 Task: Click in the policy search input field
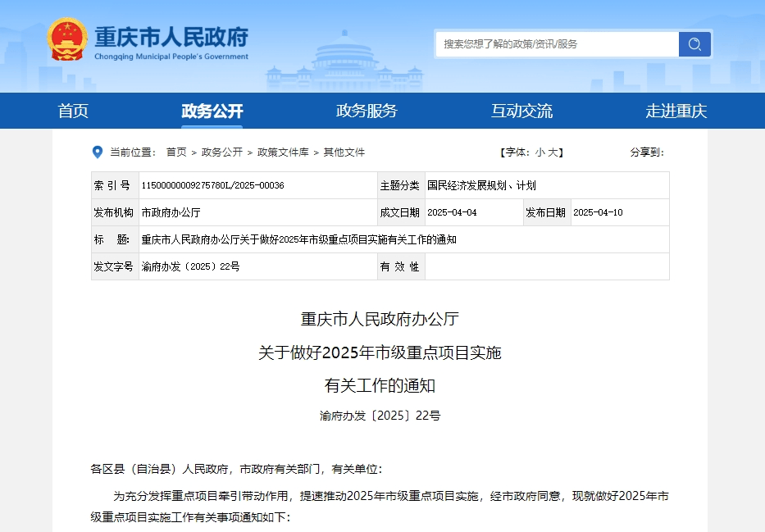click(x=558, y=44)
